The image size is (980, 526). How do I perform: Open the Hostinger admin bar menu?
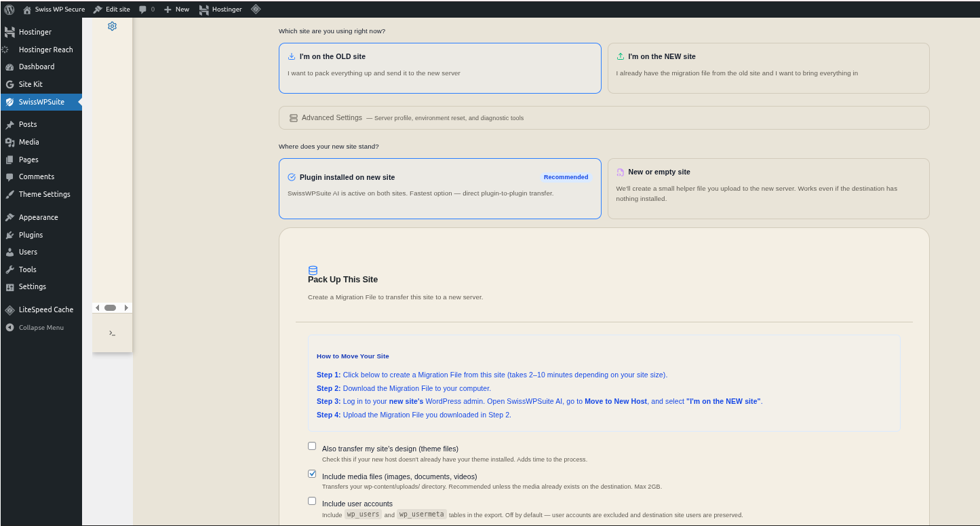click(216, 10)
